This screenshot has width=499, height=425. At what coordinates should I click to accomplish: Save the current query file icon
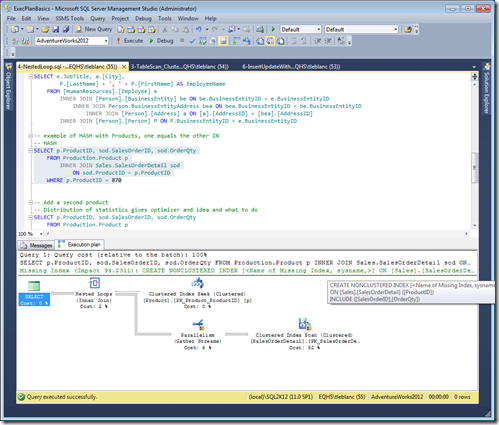pos(55,29)
